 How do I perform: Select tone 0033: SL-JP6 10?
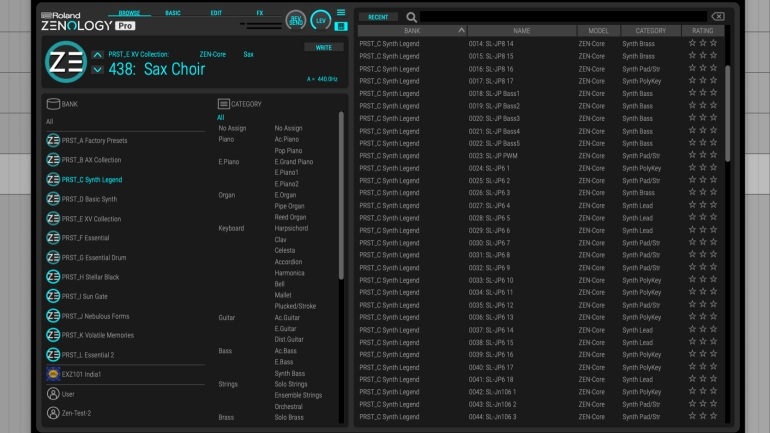coord(491,280)
